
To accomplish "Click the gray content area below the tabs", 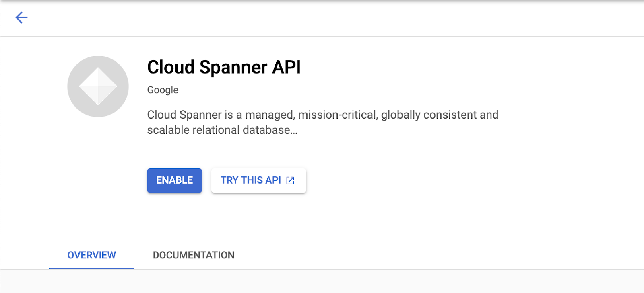I will pyautogui.click(x=322, y=282).
